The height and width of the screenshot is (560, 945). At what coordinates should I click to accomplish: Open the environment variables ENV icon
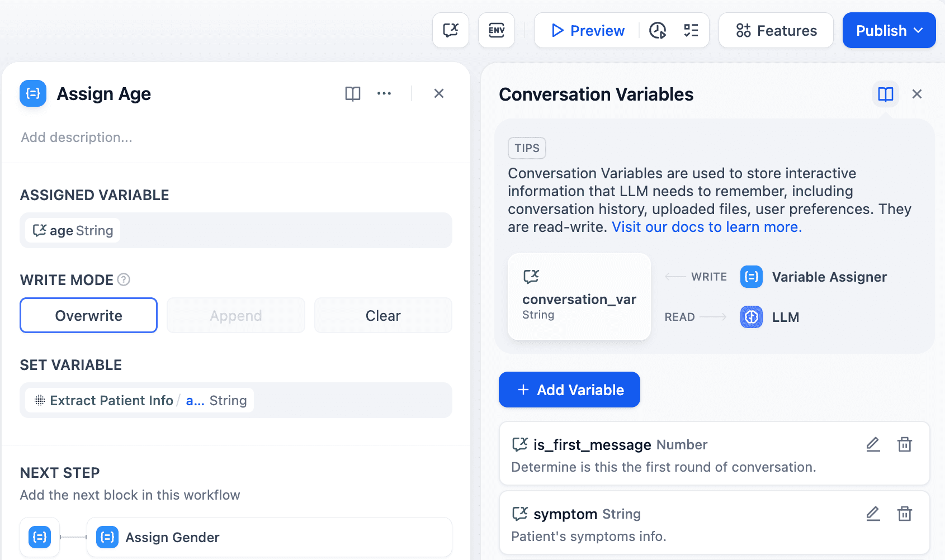point(496,30)
